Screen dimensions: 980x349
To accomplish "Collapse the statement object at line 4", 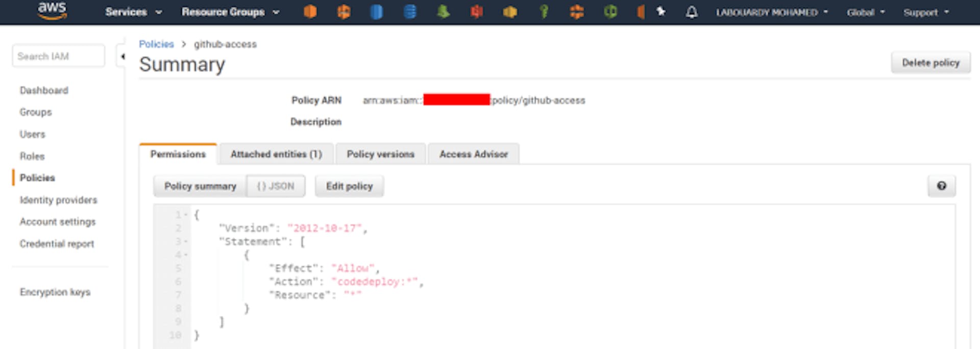I will pyautogui.click(x=186, y=255).
